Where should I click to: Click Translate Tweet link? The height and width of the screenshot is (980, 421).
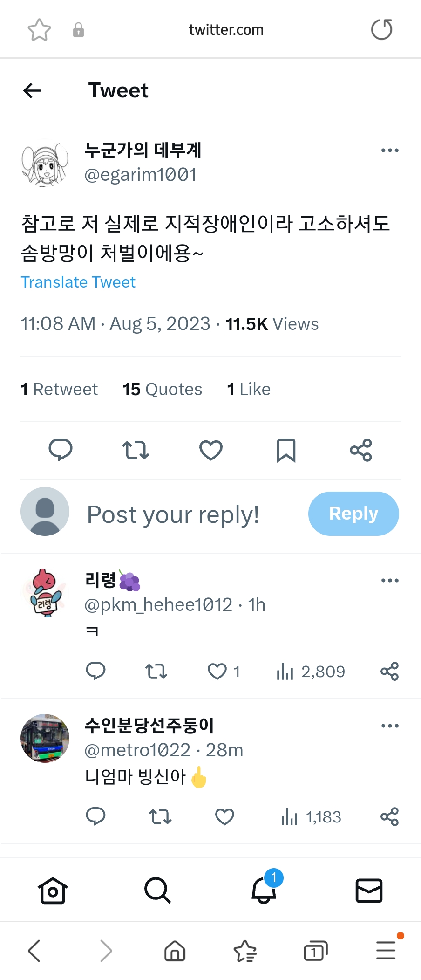point(78,282)
